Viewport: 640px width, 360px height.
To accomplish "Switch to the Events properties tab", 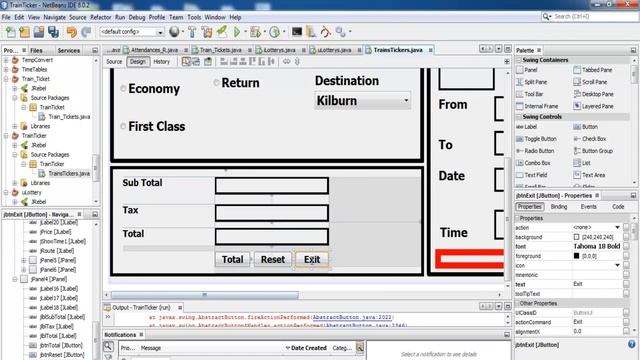I will pos(588,207).
